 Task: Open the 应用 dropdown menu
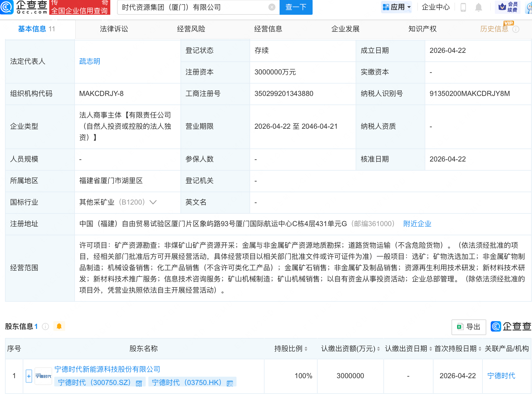(396, 7)
